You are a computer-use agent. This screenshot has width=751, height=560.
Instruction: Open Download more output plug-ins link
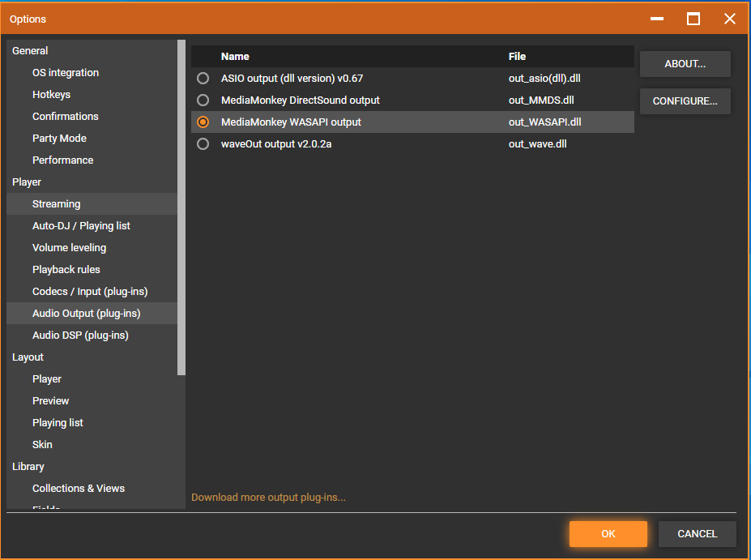point(268,498)
